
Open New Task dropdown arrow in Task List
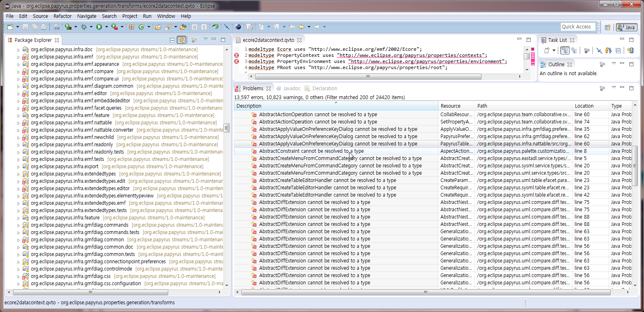pyautogui.click(x=554, y=50)
